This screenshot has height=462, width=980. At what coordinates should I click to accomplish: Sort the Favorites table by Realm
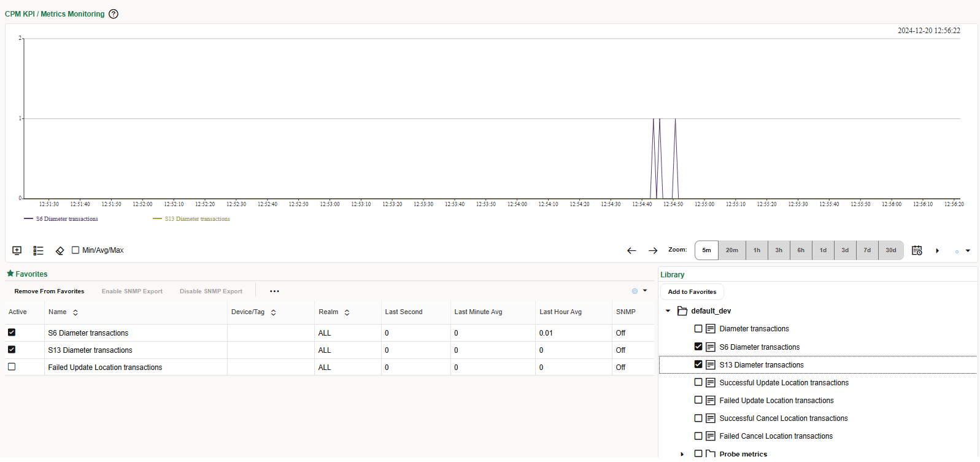click(347, 312)
